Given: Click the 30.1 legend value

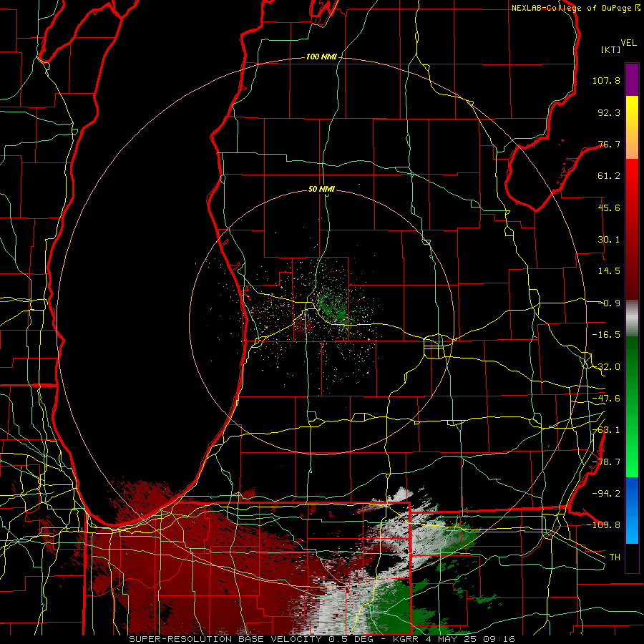Looking at the screenshot, I should (x=609, y=240).
